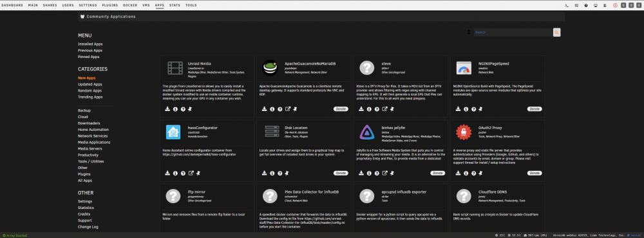Click the red alert notification icon
The image size is (644, 238).
pos(615,5)
